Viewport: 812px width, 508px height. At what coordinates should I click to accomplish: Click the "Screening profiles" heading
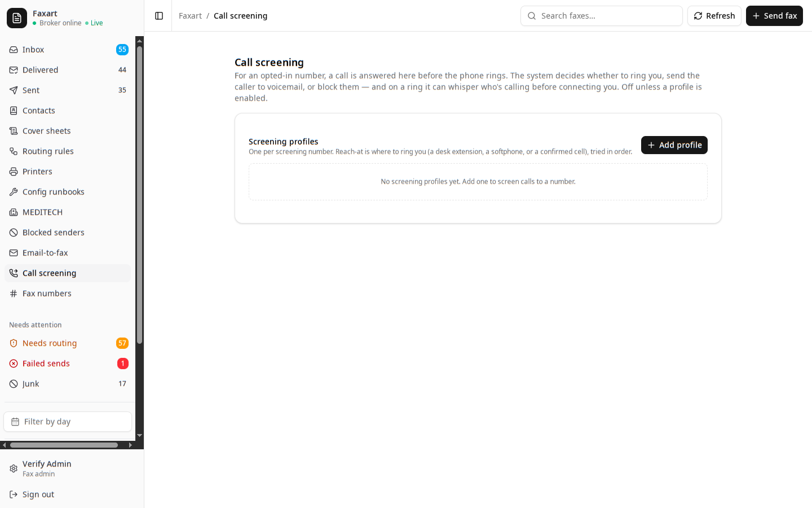point(283,141)
